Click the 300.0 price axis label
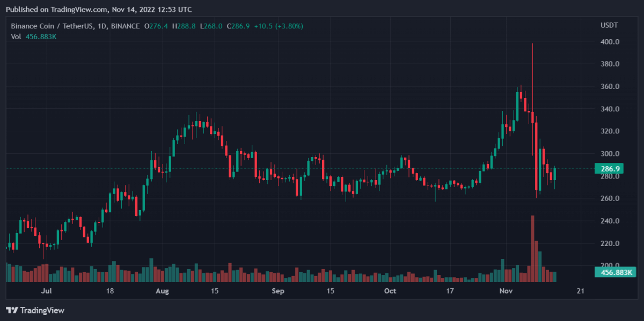The height and width of the screenshot is (321, 644). 611,154
